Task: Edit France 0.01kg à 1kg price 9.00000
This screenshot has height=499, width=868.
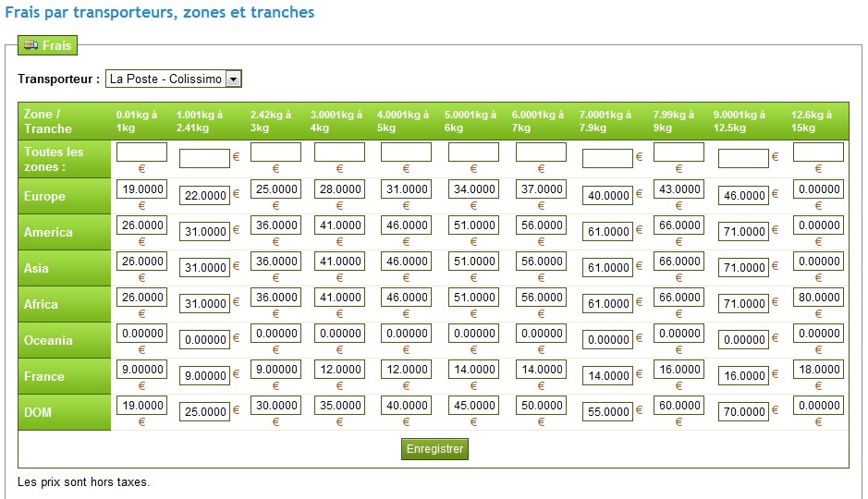Action: (141, 369)
